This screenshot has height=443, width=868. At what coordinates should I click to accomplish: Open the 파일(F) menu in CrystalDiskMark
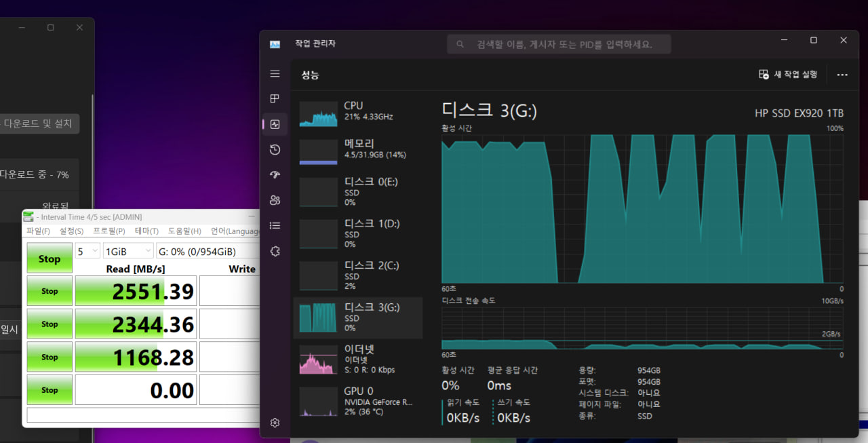click(x=38, y=231)
